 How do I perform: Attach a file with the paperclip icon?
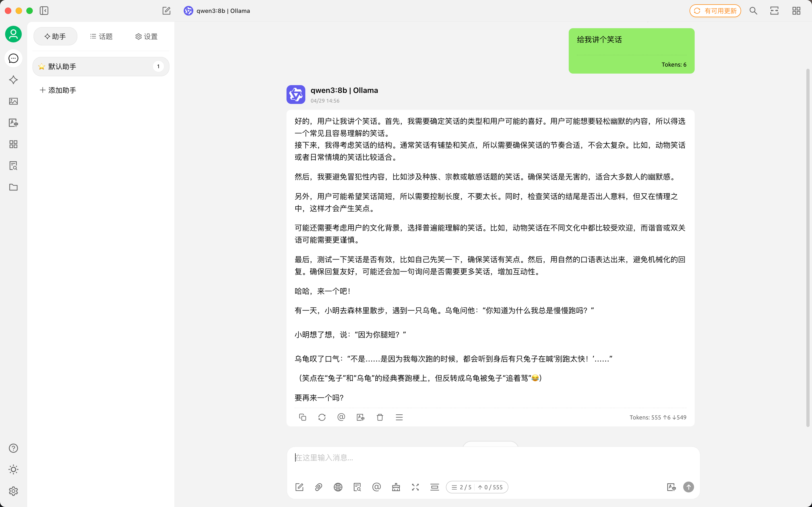click(x=318, y=487)
